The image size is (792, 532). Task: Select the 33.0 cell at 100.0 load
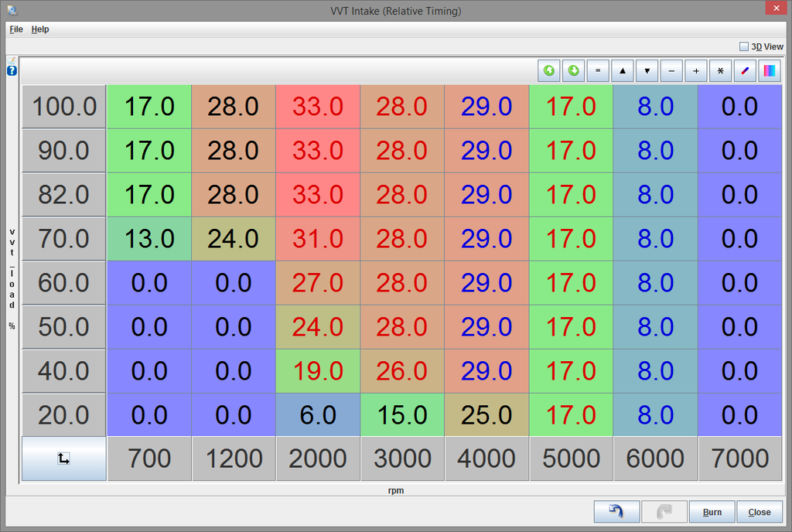(x=317, y=107)
